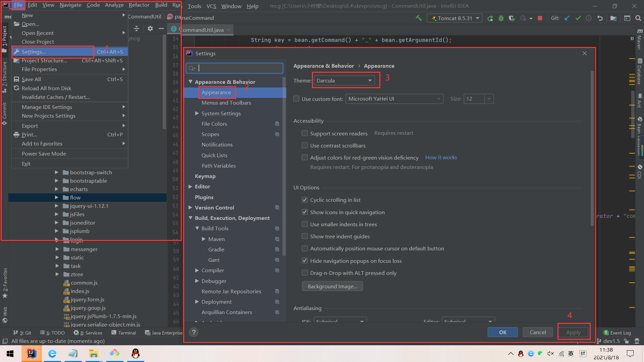
Task: Open QQ penguin on the taskbar
Action: pyautogui.click(x=136, y=354)
